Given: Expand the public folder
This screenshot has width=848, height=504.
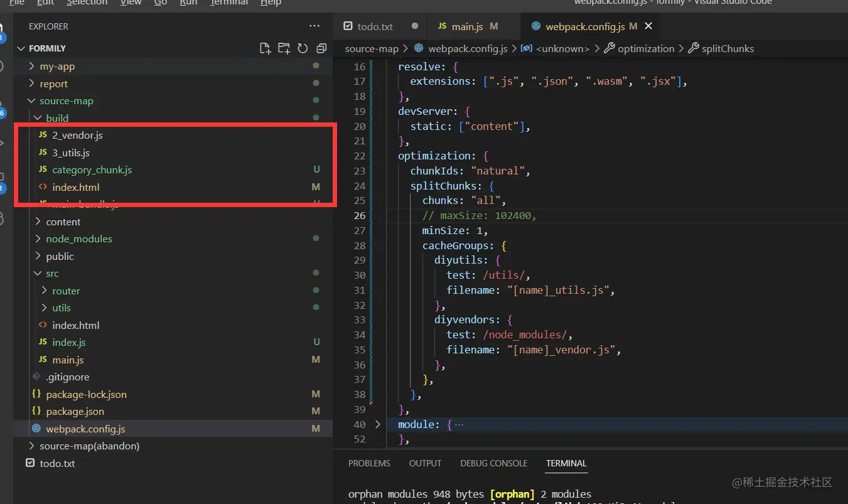Looking at the screenshot, I should (x=38, y=256).
